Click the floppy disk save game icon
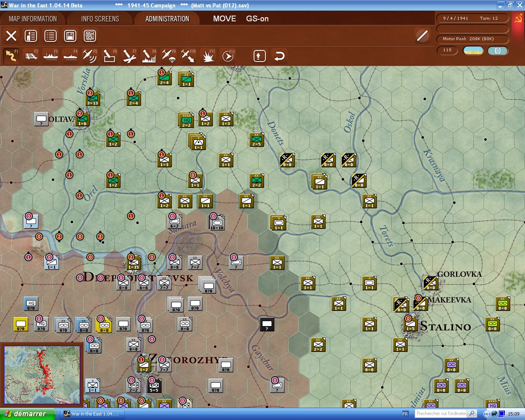The image size is (525, 420). click(x=70, y=36)
